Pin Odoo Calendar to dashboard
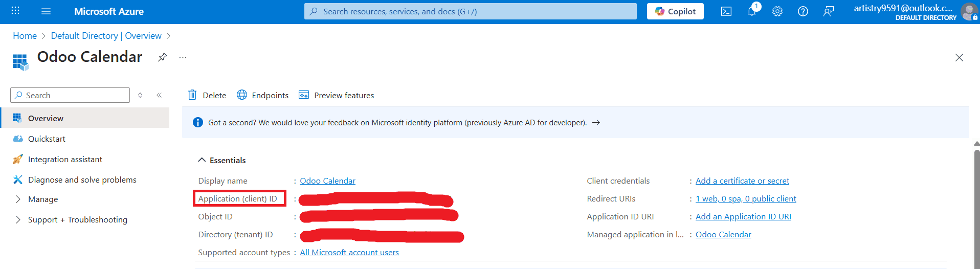The width and height of the screenshot is (980, 269). pyautogui.click(x=162, y=57)
